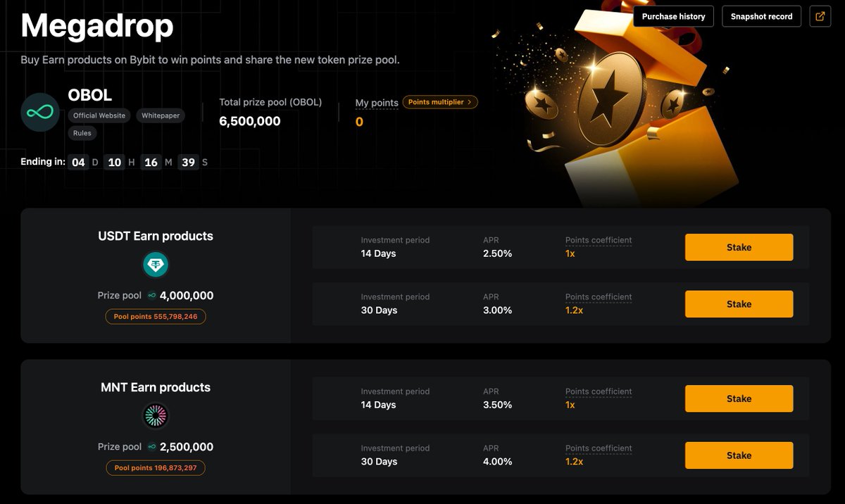View the Rules tag
The width and height of the screenshot is (845, 504).
[82, 133]
